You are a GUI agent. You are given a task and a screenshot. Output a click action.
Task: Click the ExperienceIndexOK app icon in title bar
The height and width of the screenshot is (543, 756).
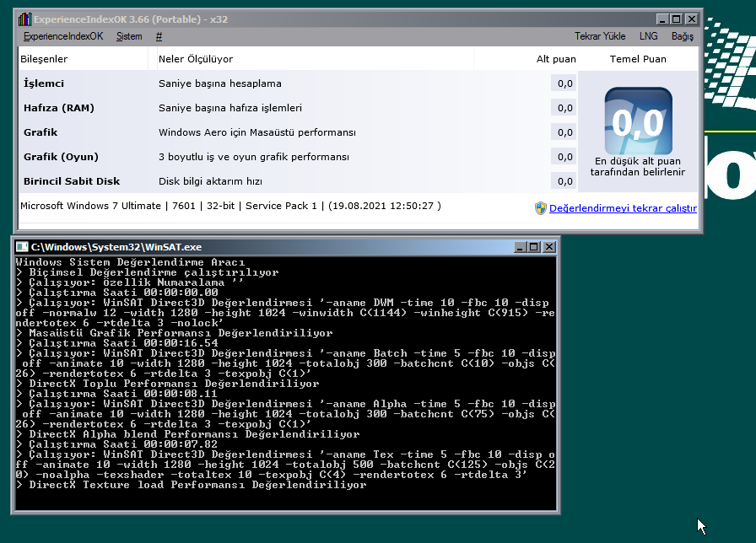point(24,19)
